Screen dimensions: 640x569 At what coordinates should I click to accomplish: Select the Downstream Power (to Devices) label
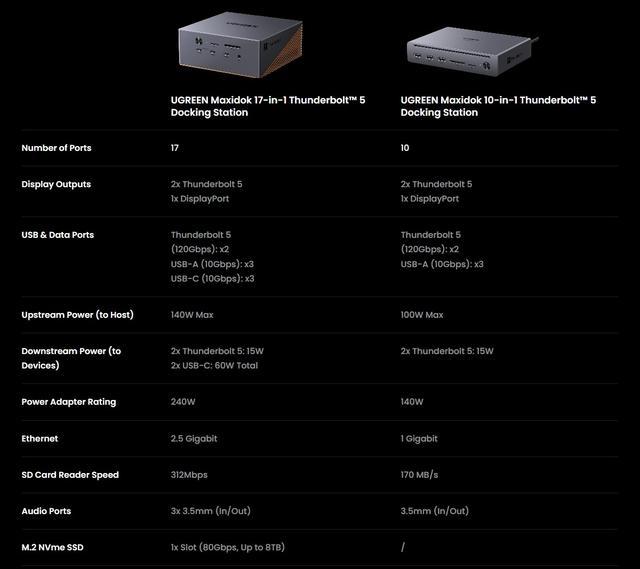(x=71, y=358)
